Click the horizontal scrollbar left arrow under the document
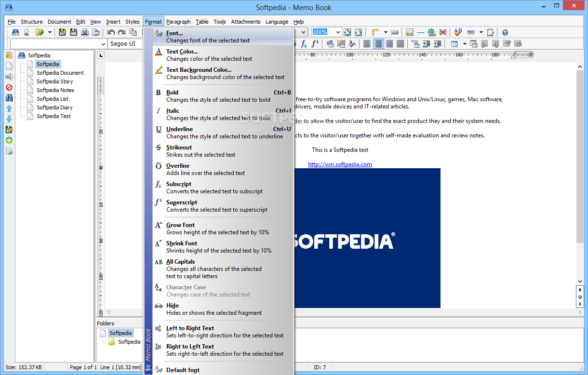 pyautogui.click(x=108, y=312)
